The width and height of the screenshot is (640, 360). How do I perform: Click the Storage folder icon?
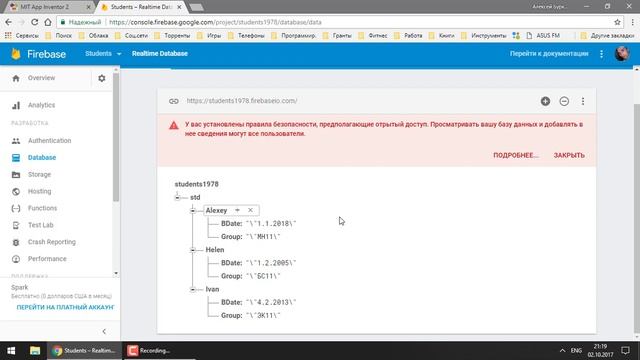tap(16, 175)
